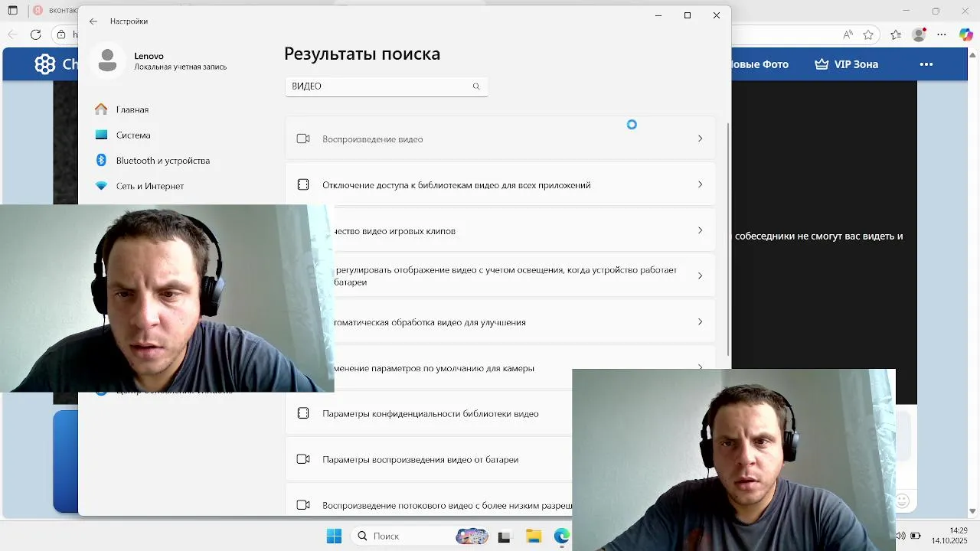The width and height of the screenshot is (980, 551).
Task: Add page to favorites with star icon
Action: click(868, 34)
